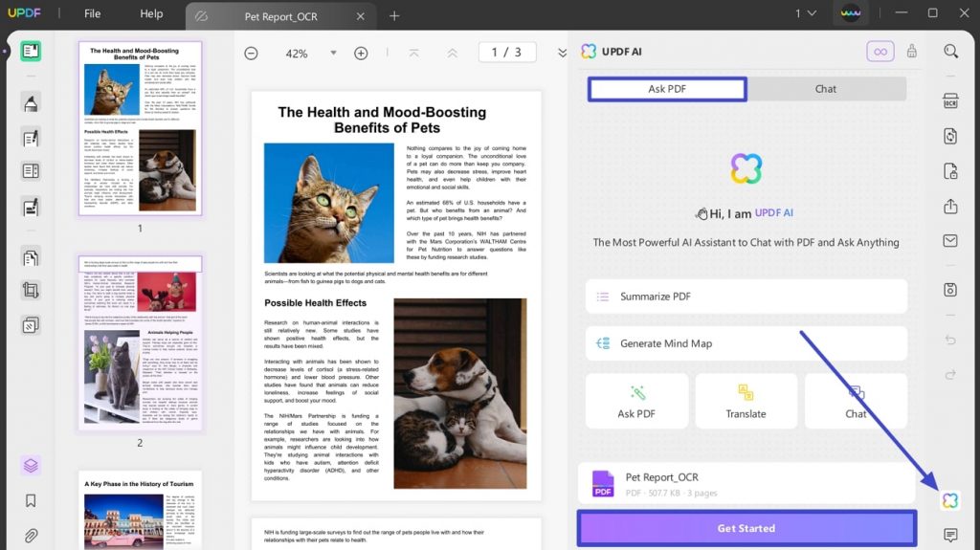Open the OCR tool in right sidebar

tap(950, 101)
